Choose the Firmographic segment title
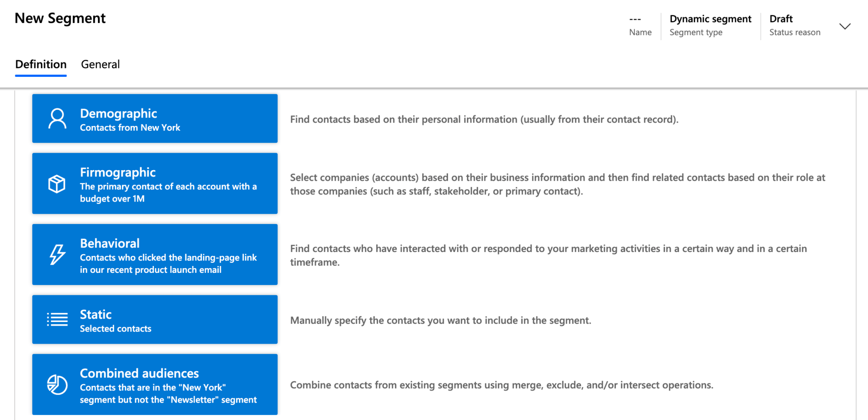This screenshot has height=420, width=868. pos(118,172)
